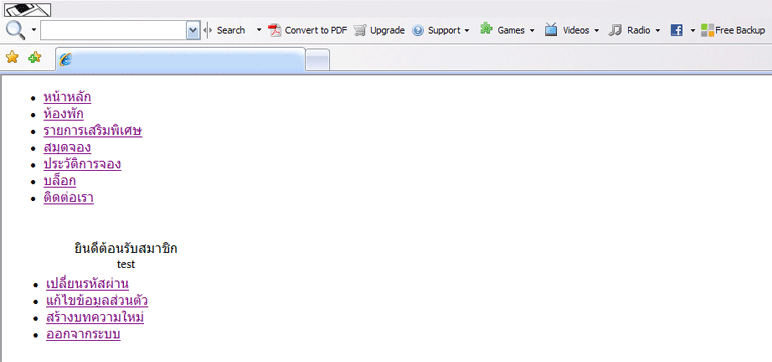Click the Facebook toolbar icon
Screen dimensions: 772x362
click(676, 31)
